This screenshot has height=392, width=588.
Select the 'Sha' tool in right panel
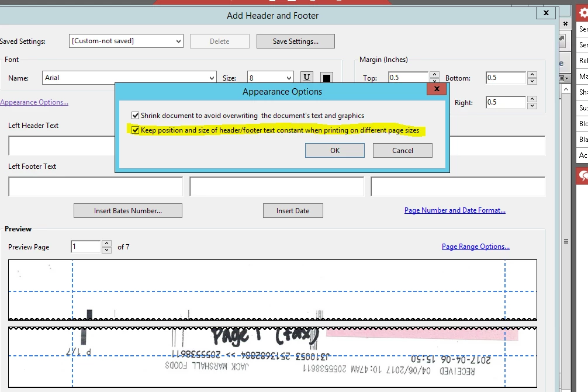point(583,92)
